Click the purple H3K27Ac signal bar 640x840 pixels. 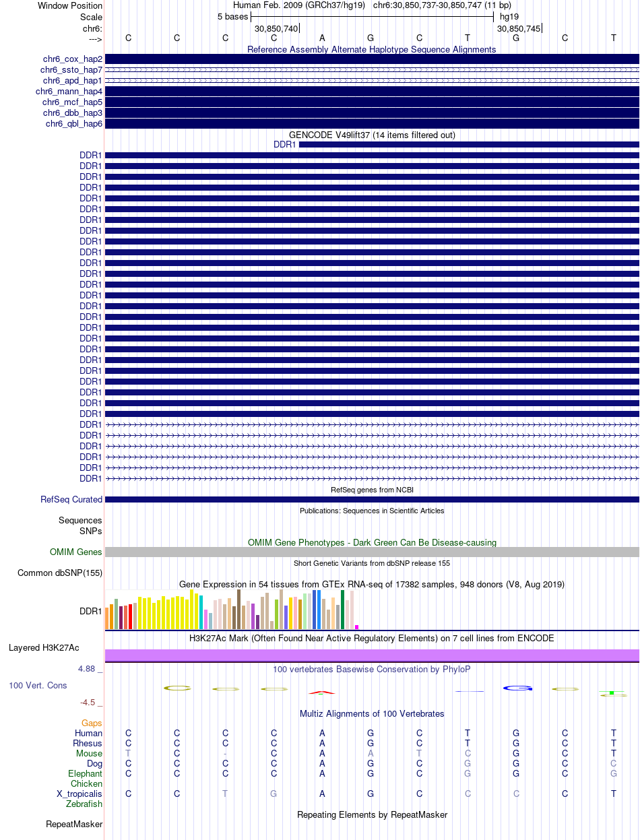tap(372, 655)
